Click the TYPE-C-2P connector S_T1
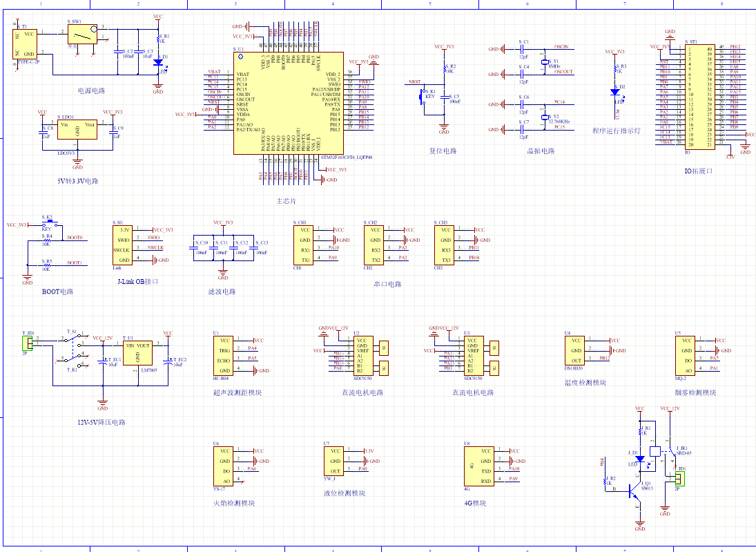 coord(25,44)
